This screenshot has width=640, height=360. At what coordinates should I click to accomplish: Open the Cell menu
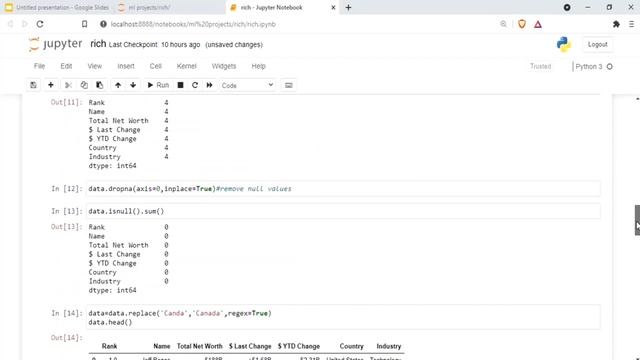[x=156, y=66]
